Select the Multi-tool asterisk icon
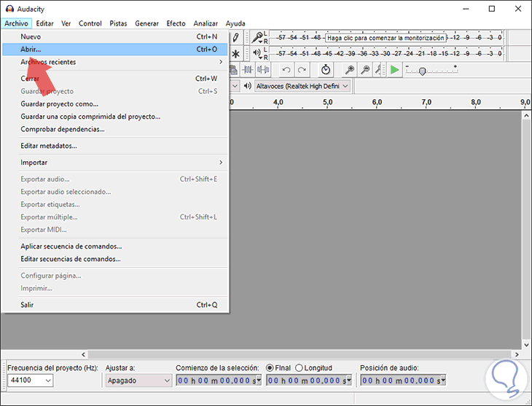532x406 pixels. click(x=236, y=54)
